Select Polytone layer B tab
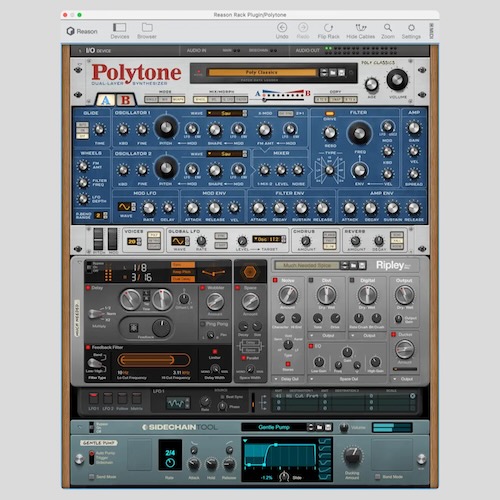500x500 pixels. (126, 100)
